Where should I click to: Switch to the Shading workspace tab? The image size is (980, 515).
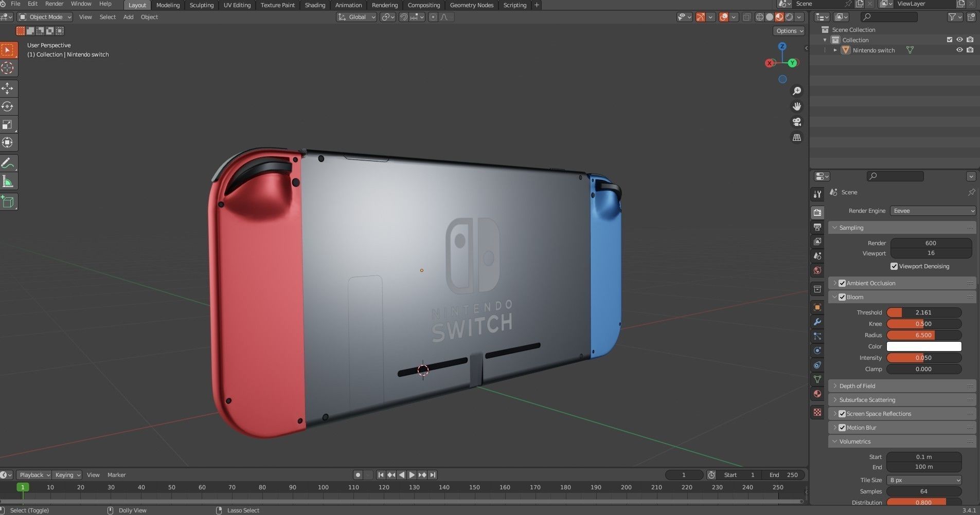(315, 5)
